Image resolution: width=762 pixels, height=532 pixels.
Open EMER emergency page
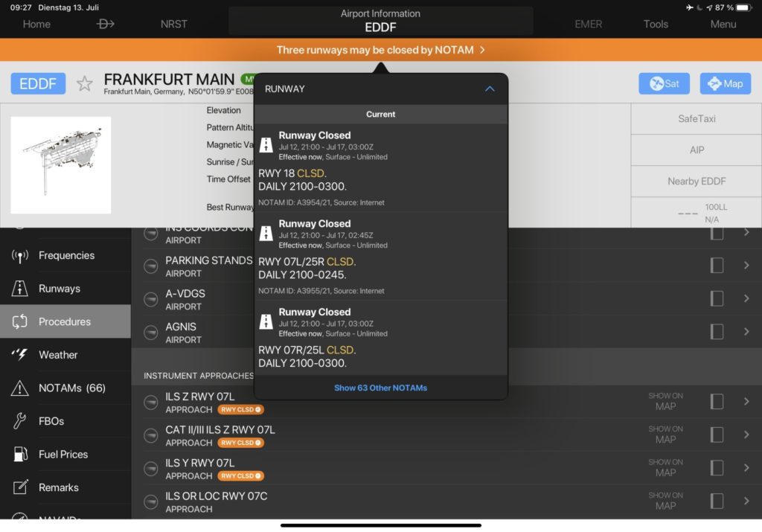pos(588,24)
